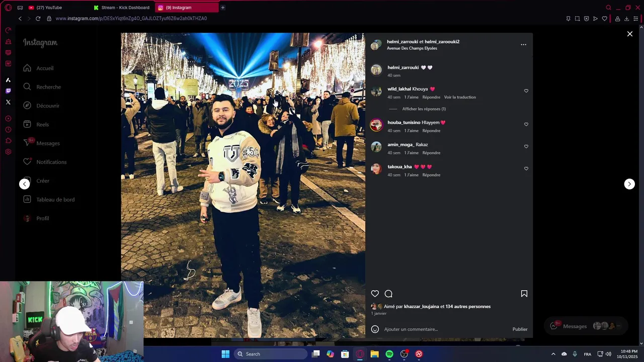The height and width of the screenshot is (362, 644).
Task: Like wild_lakhal's comment
Action: click(x=526, y=91)
